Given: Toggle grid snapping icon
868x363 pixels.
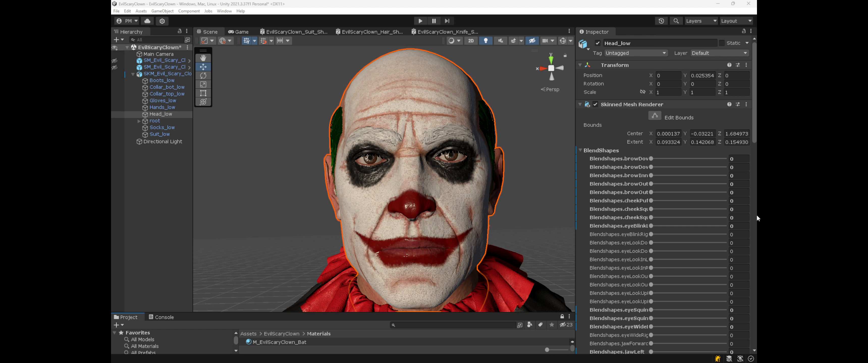Looking at the screenshot, I should 263,41.
